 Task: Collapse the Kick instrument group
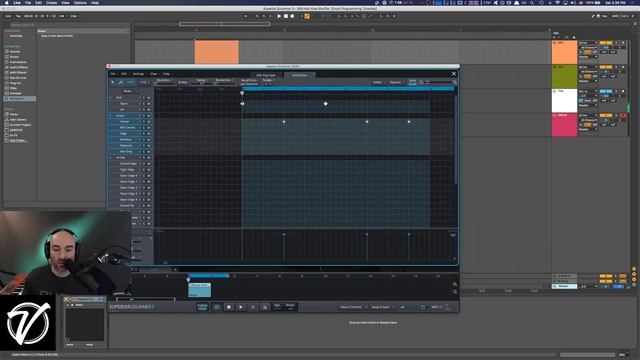(x=110, y=98)
